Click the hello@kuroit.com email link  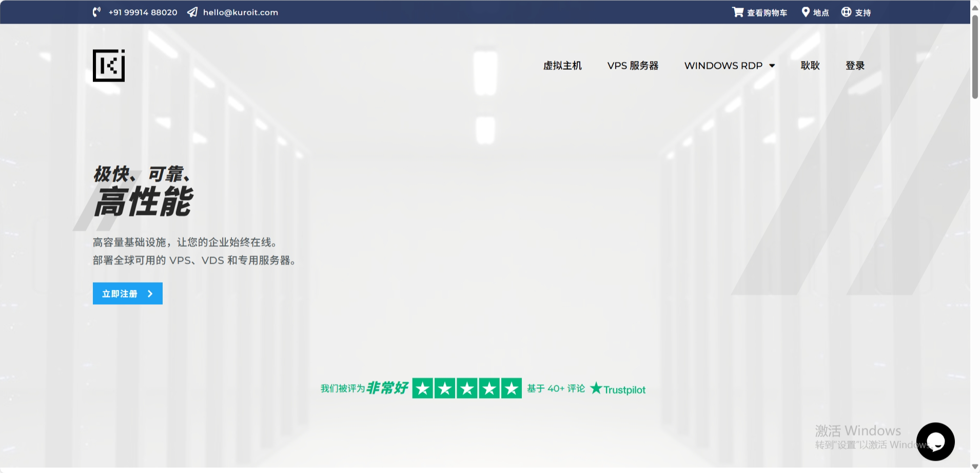(x=240, y=12)
